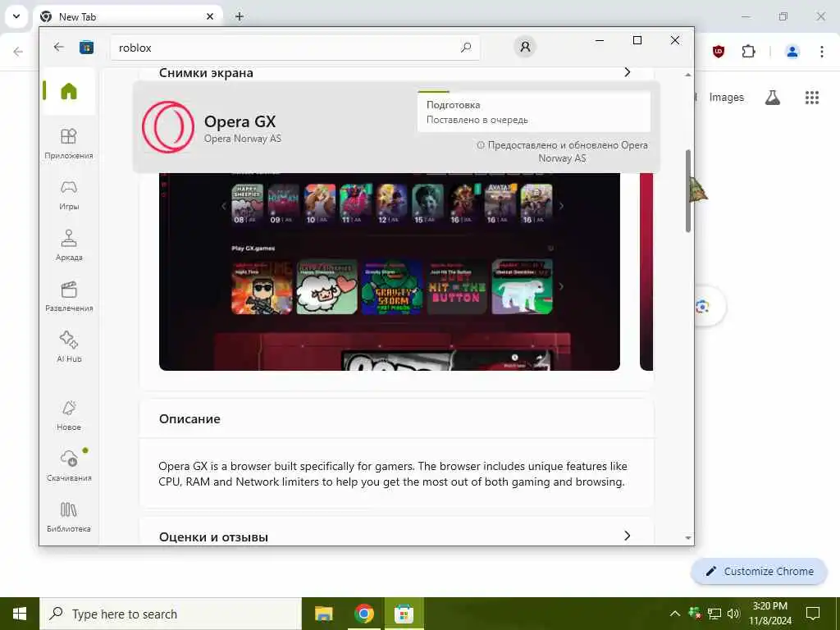Open the taskbar clock and date
This screenshot has width=840, height=630.
pyautogui.click(x=769, y=614)
